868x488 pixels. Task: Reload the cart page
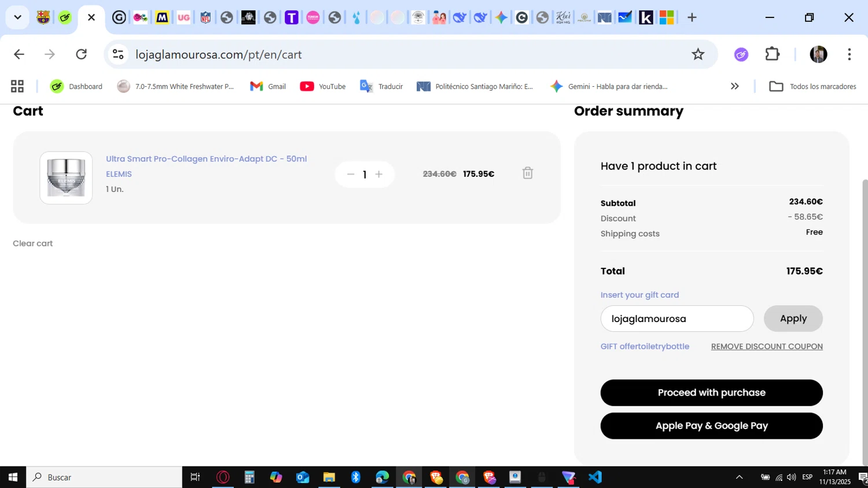point(82,54)
